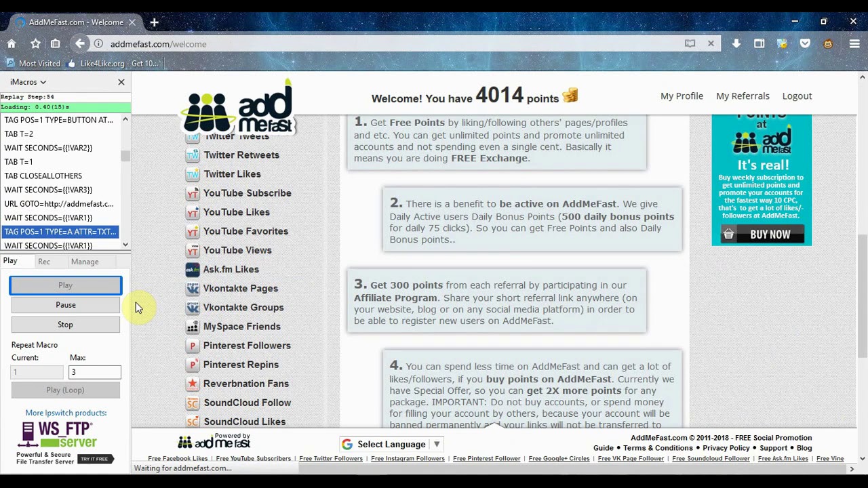Image resolution: width=868 pixels, height=488 pixels.
Task: Open YouTube Favorites menu link
Action: point(245,231)
